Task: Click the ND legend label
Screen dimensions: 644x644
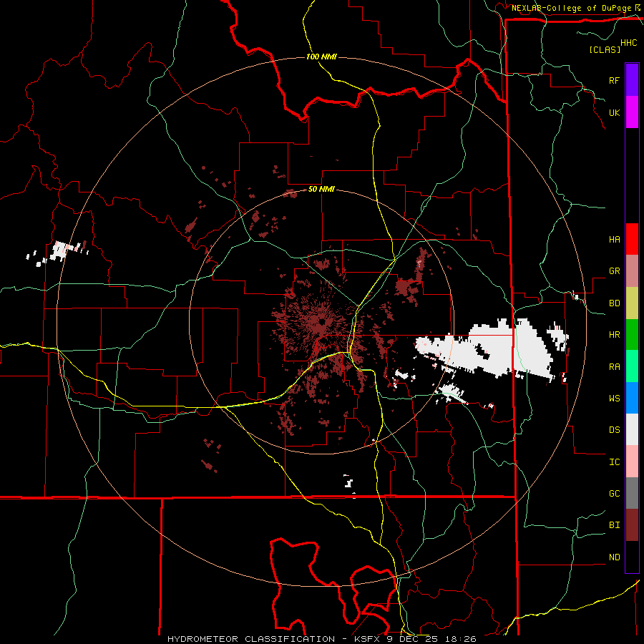Action: tap(614, 557)
